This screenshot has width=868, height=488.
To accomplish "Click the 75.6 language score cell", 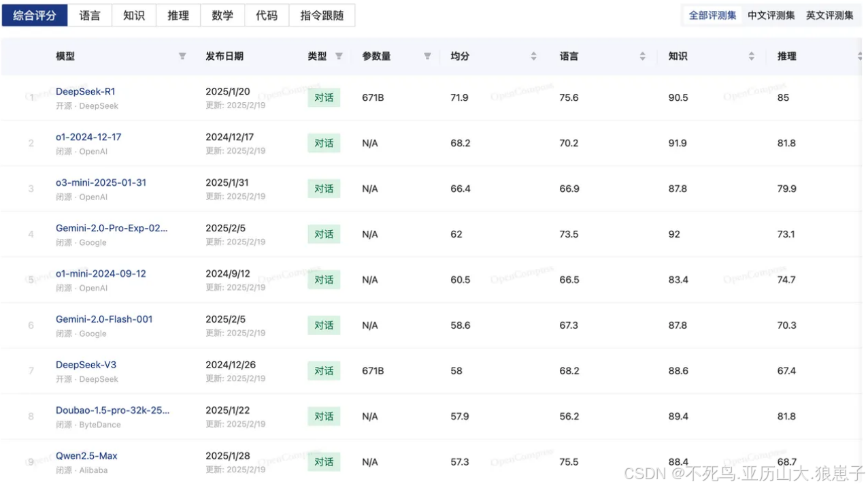I will [569, 98].
